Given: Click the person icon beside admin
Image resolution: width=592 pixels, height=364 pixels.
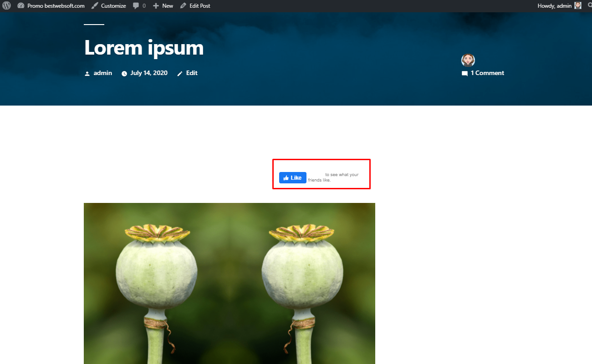Looking at the screenshot, I should (87, 73).
